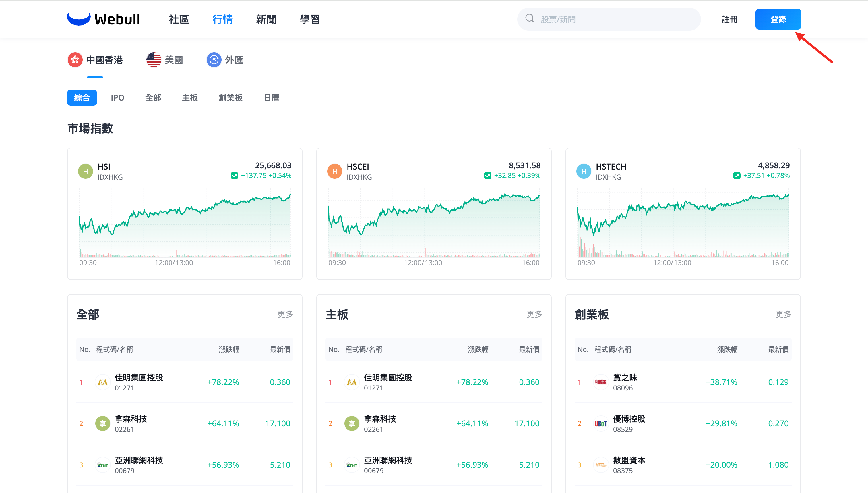The image size is (868, 493).
Task: Open 更多 in the 創業板 panel
Action: (783, 315)
